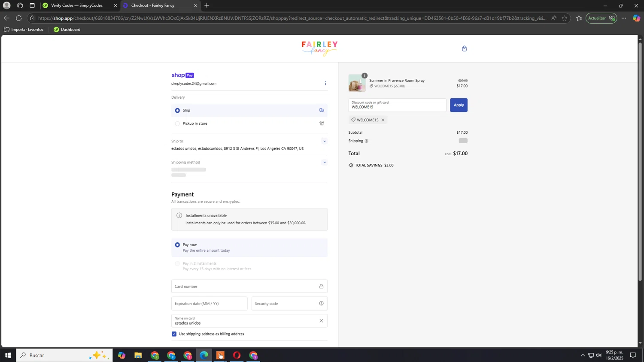Open Opera browser from taskbar
The height and width of the screenshot is (362, 644).
[237, 355]
